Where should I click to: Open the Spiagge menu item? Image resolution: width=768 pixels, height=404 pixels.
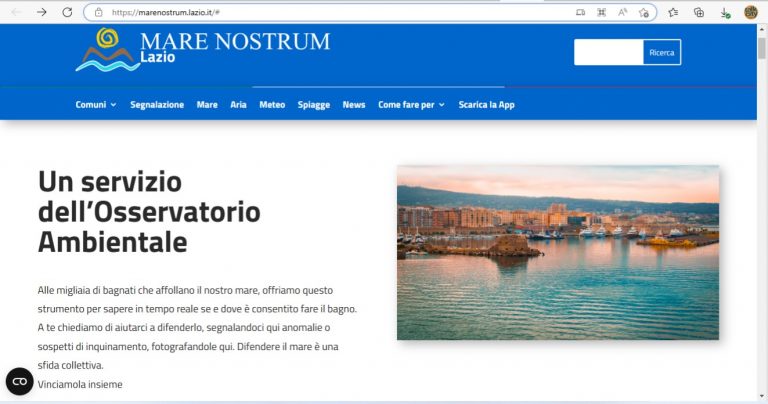[314, 105]
